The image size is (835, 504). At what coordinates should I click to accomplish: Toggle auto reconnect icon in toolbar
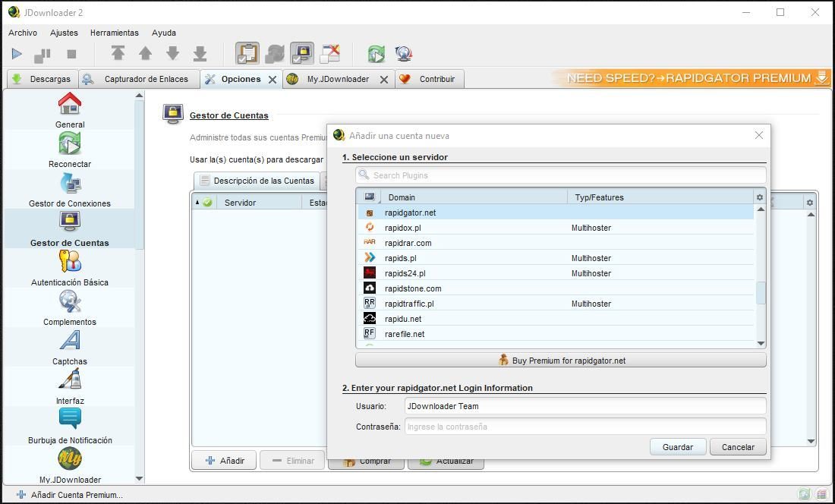coord(275,53)
